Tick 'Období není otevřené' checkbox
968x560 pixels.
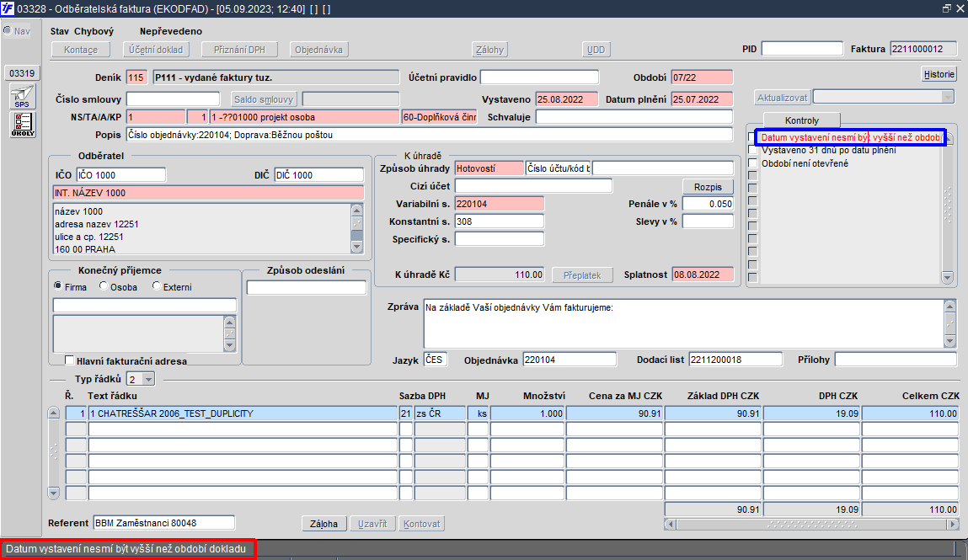[752, 163]
